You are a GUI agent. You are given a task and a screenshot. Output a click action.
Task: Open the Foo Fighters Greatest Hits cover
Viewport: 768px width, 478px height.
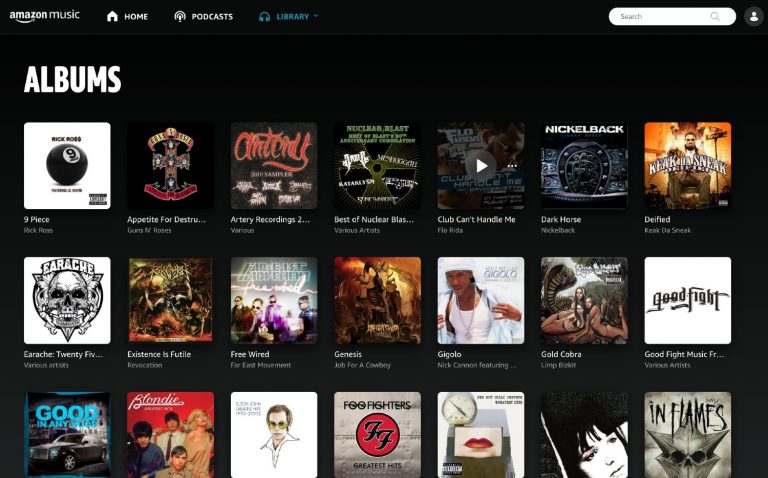pyautogui.click(x=377, y=435)
